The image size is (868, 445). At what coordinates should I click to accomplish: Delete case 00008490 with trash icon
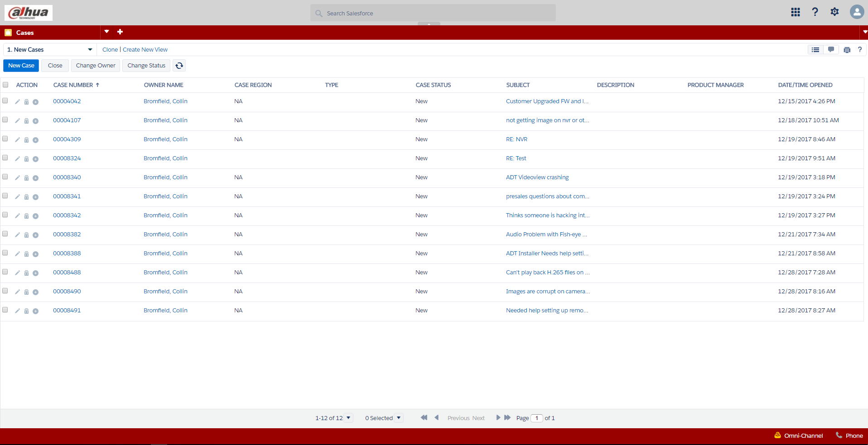26,292
